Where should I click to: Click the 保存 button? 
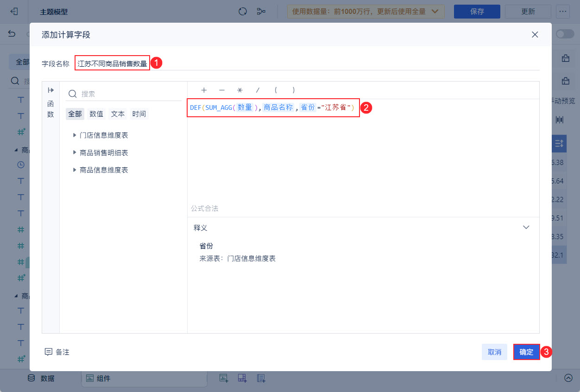point(477,12)
